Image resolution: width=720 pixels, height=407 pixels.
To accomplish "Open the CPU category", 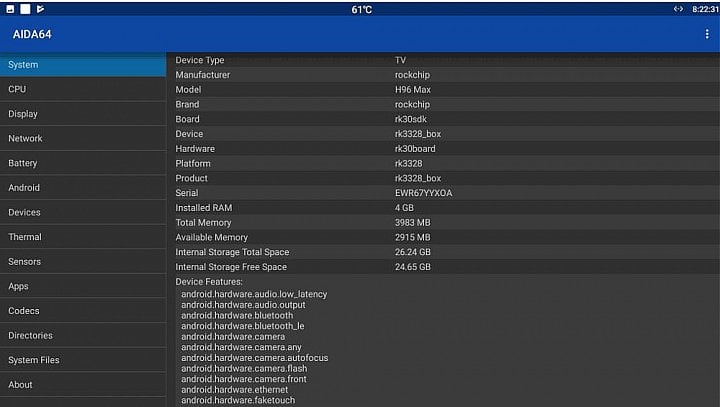I will (x=83, y=89).
